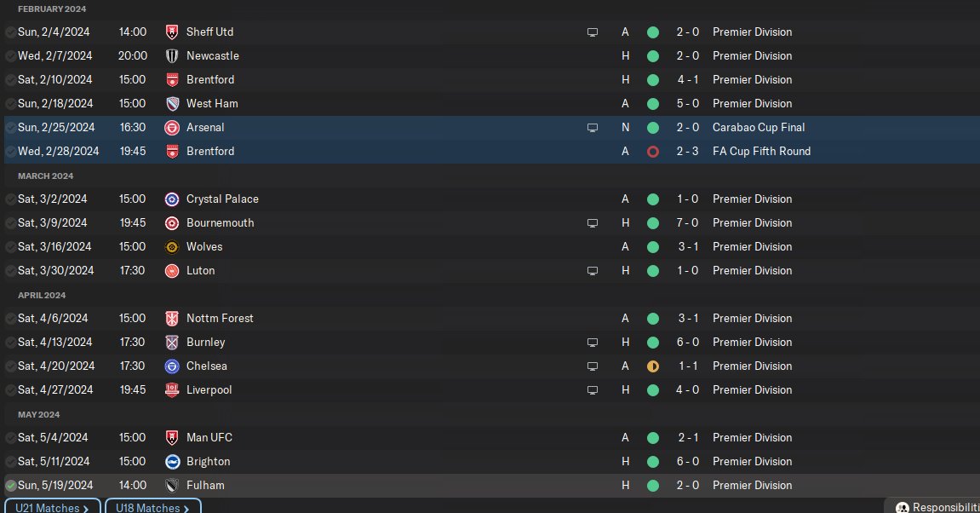
Task: Click the red loss indicator for the FA Cup Fifth Round match
Action: (653, 152)
